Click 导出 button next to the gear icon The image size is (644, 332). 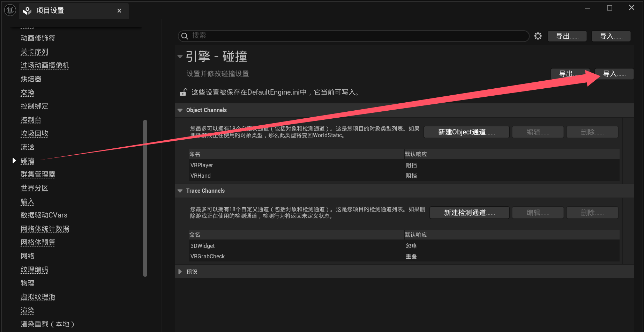(x=567, y=36)
